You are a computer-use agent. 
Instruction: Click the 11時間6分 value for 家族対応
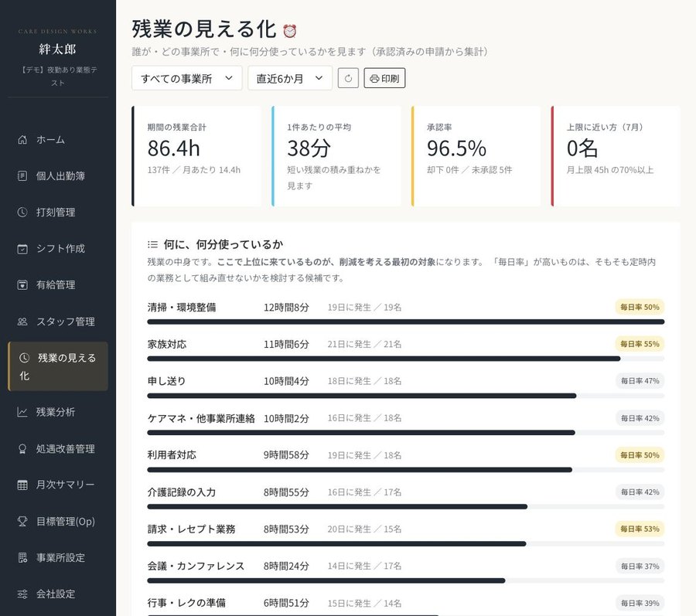click(286, 344)
